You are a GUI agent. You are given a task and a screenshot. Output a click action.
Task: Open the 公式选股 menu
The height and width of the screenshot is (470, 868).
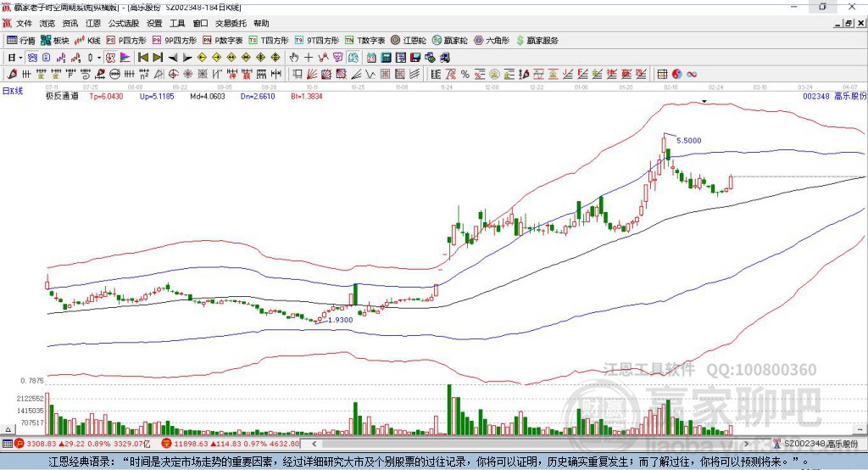(x=122, y=24)
